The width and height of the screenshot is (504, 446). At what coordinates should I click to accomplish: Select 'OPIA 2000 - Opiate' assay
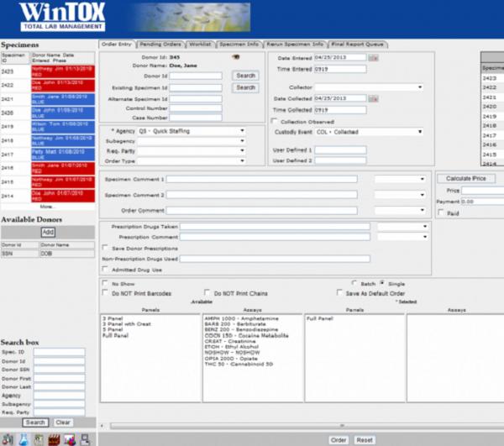pyautogui.click(x=231, y=359)
